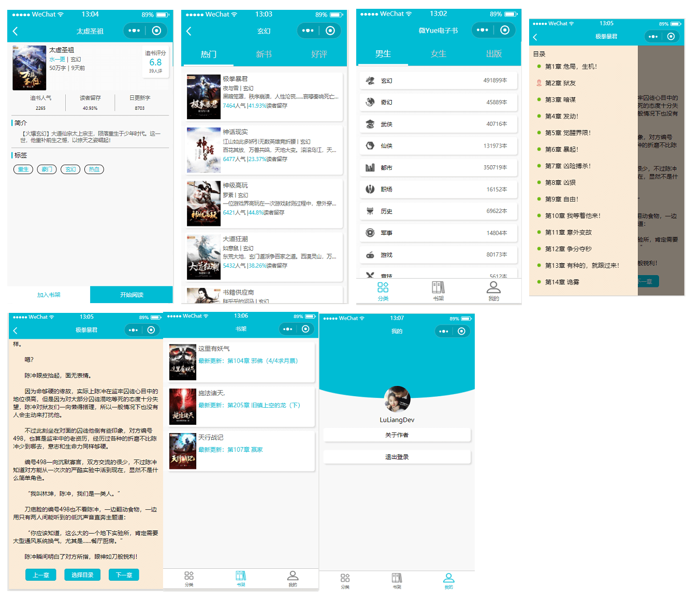Tap 开始阅读 button
700x604 pixels.
point(132,295)
